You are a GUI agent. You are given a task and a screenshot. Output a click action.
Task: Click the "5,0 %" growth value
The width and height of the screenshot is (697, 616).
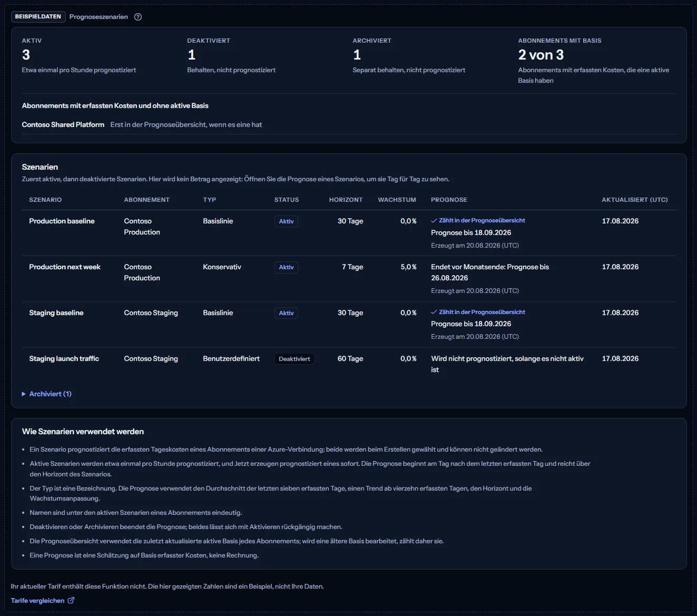pos(408,267)
